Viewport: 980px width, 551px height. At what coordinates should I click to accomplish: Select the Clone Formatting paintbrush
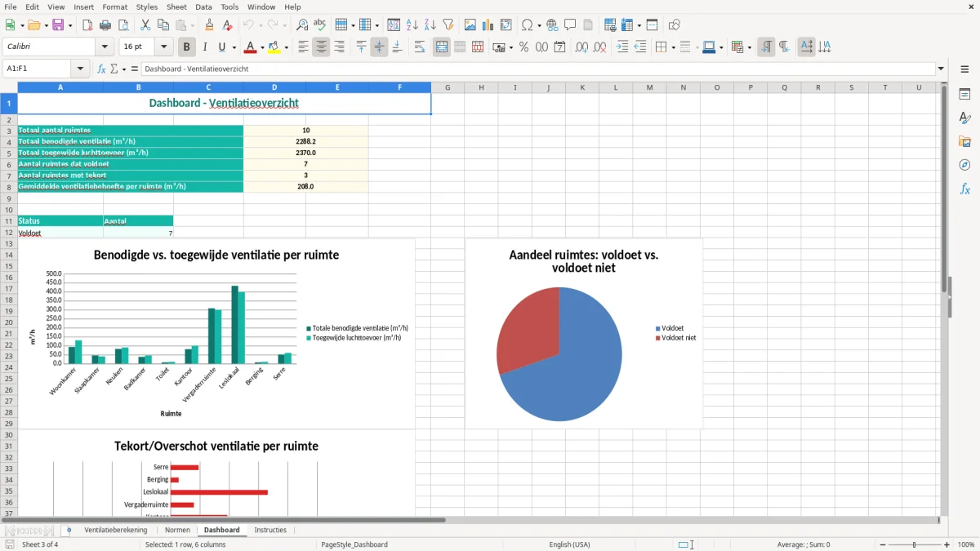coord(209,25)
